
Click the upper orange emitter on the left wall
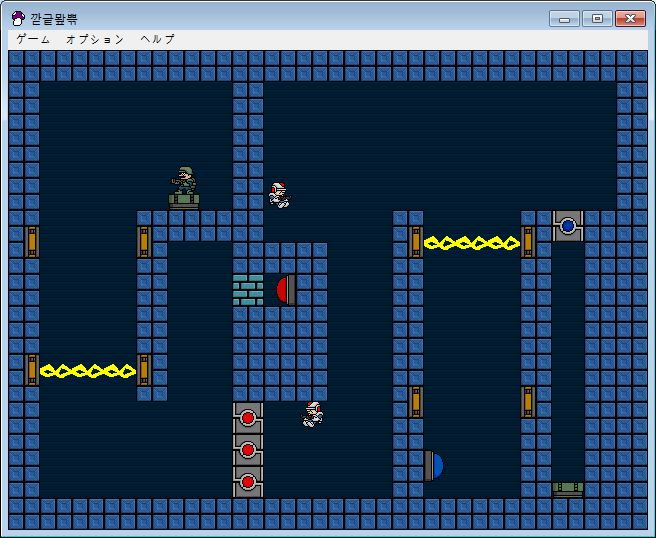coord(32,242)
